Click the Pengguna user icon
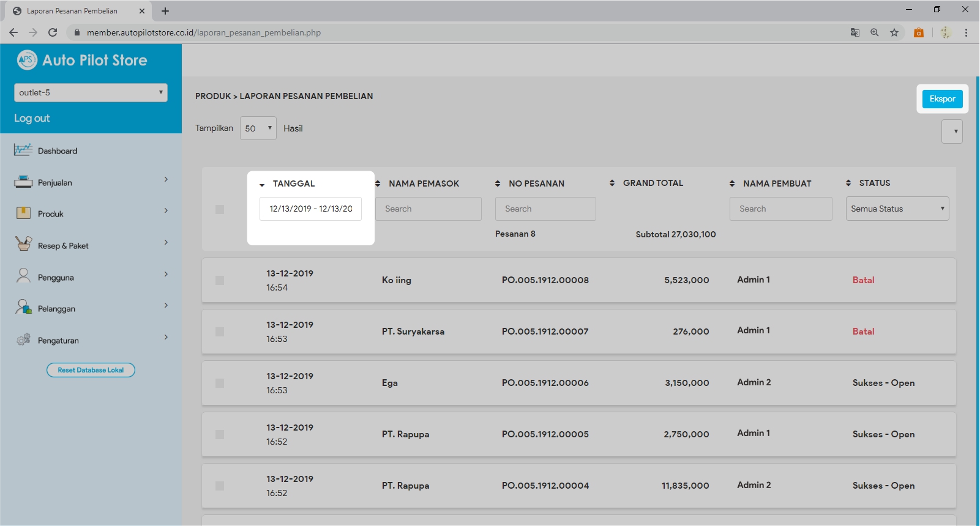Screen dimensions: 980x526 coord(23,276)
